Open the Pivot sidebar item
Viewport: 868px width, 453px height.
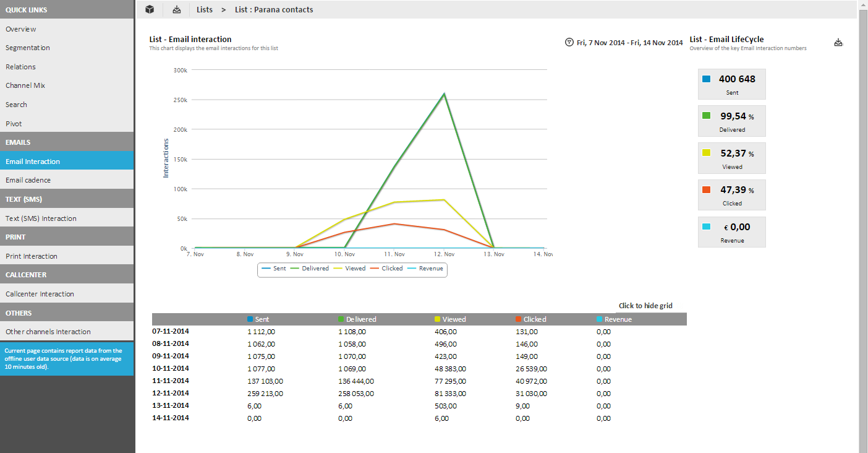[x=14, y=124]
